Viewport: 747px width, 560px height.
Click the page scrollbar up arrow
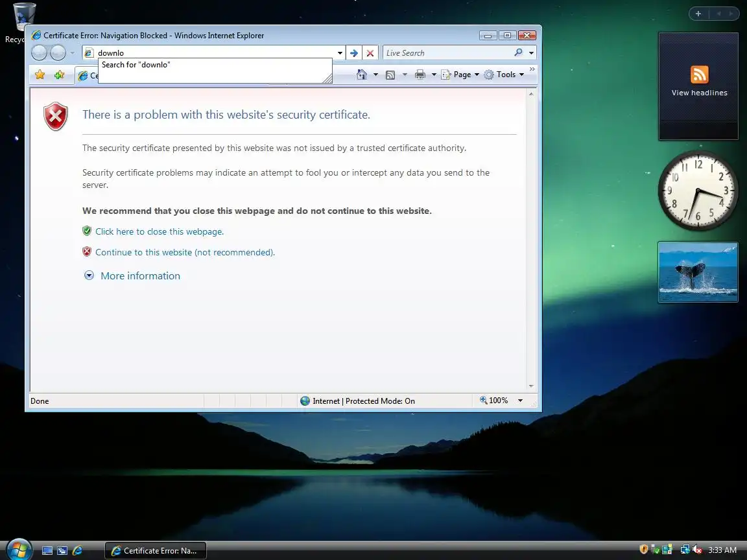coord(531,94)
